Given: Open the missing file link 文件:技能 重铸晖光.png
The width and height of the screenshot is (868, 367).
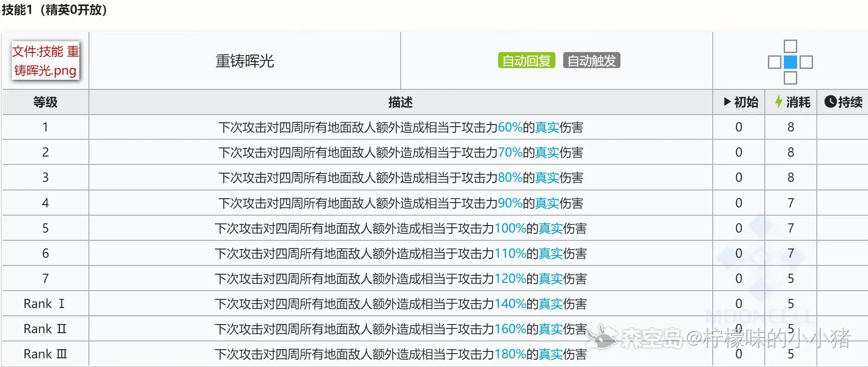Looking at the screenshot, I should click(x=46, y=61).
